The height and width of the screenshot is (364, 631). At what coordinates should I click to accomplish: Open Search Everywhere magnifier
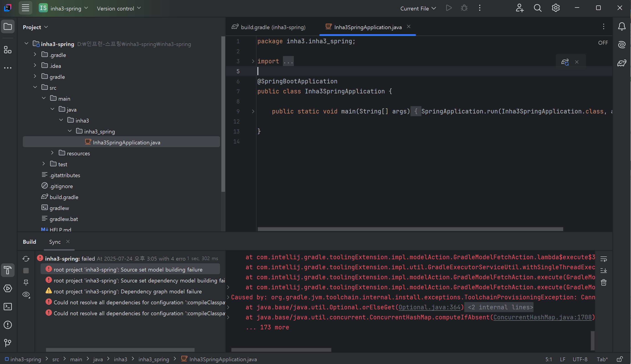click(538, 8)
